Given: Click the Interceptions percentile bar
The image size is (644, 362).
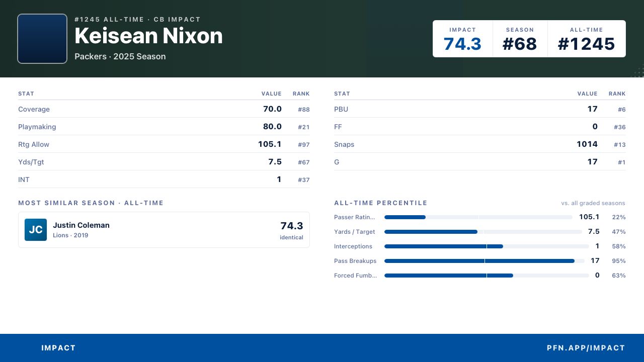Looking at the screenshot, I should tap(487, 246).
